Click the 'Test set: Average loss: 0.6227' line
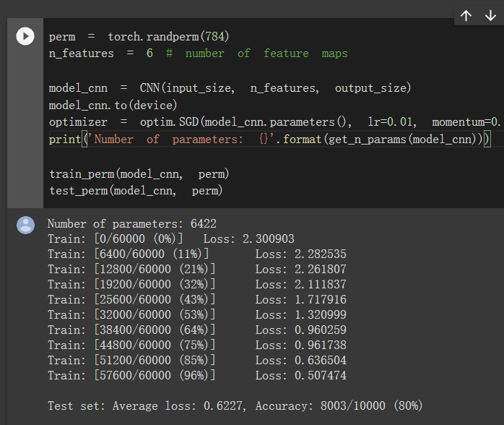The image size is (504, 425). point(235,405)
